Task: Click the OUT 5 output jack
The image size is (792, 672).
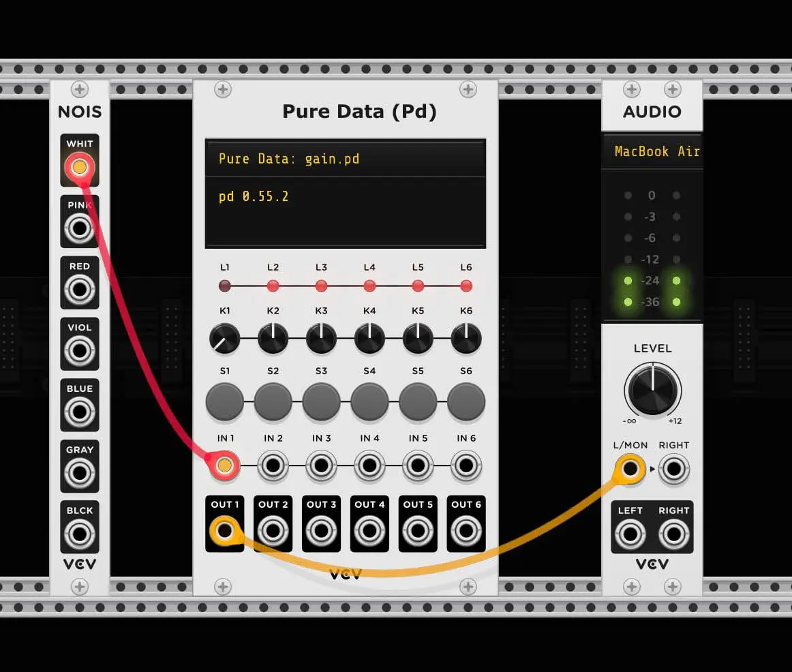Action: 418,531
